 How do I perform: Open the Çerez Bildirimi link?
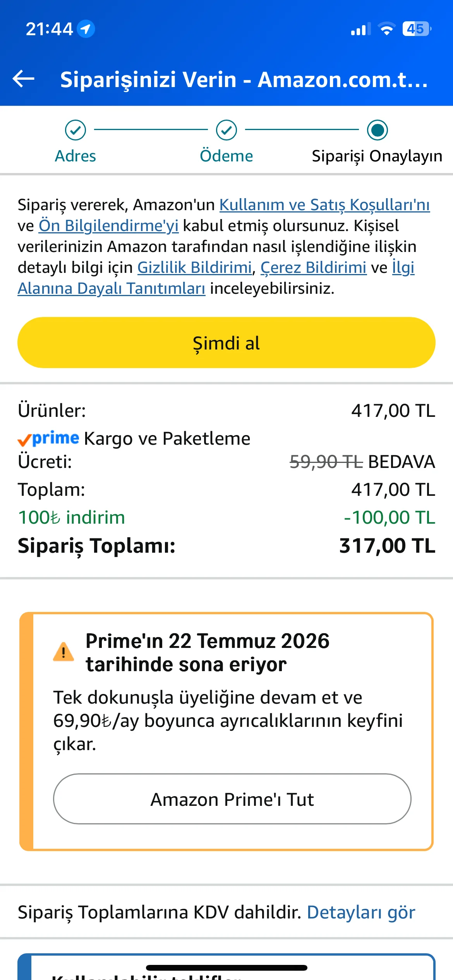tap(314, 267)
